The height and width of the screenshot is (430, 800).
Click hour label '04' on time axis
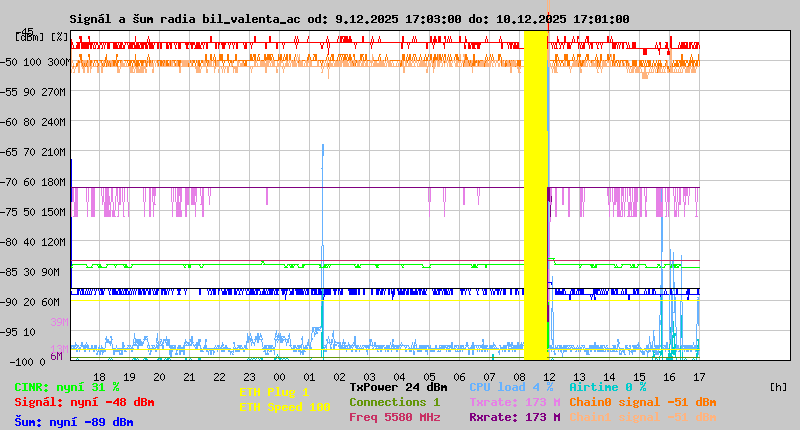399,377
